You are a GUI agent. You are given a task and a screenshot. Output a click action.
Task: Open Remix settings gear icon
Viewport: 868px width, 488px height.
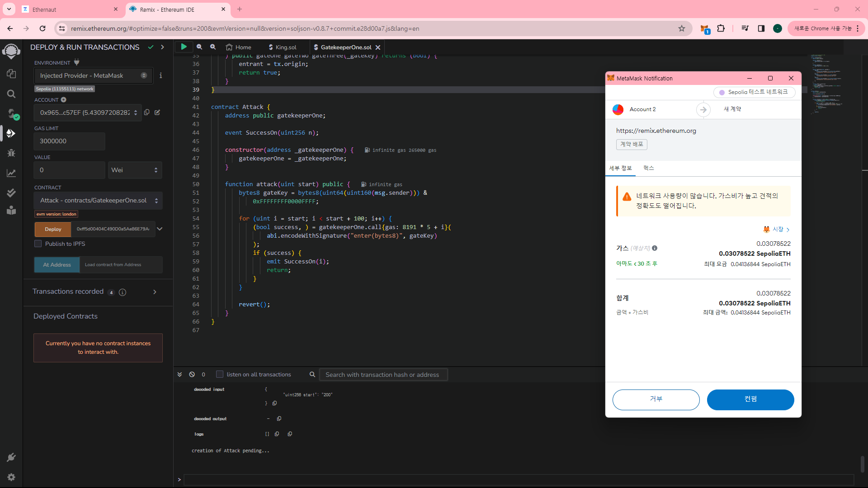click(11, 477)
